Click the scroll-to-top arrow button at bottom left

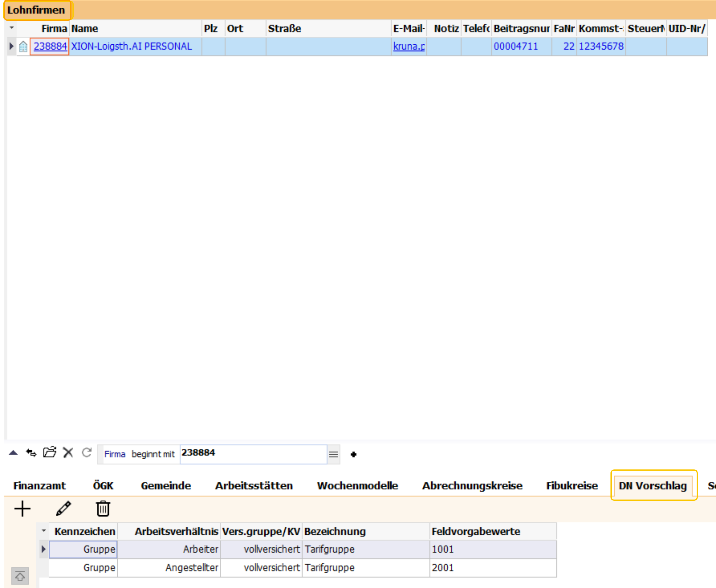coord(20,576)
